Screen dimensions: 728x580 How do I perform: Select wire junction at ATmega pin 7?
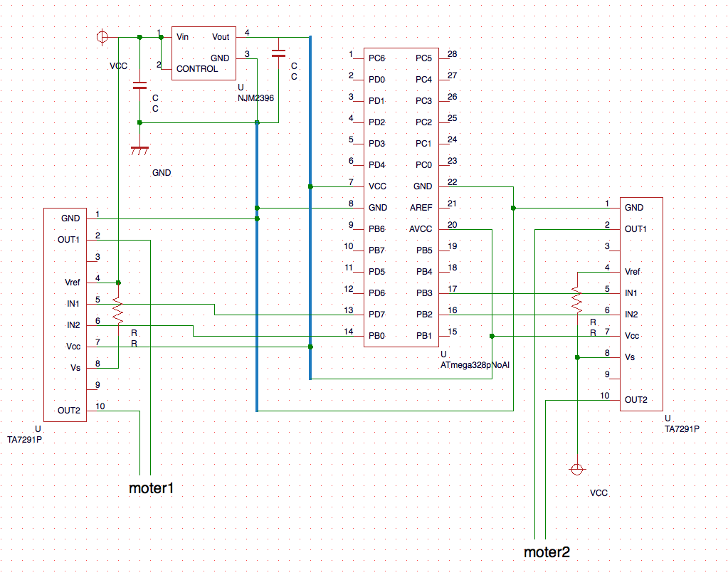(x=310, y=186)
